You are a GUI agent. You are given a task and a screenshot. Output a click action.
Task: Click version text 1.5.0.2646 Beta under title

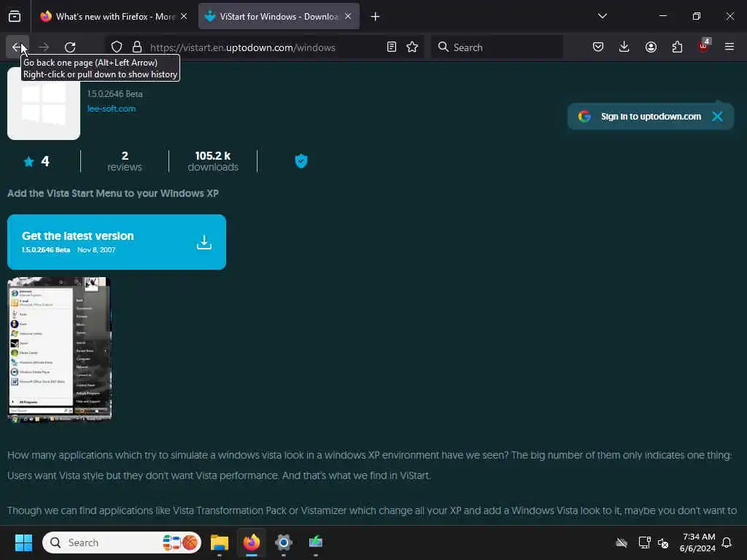(115, 94)
